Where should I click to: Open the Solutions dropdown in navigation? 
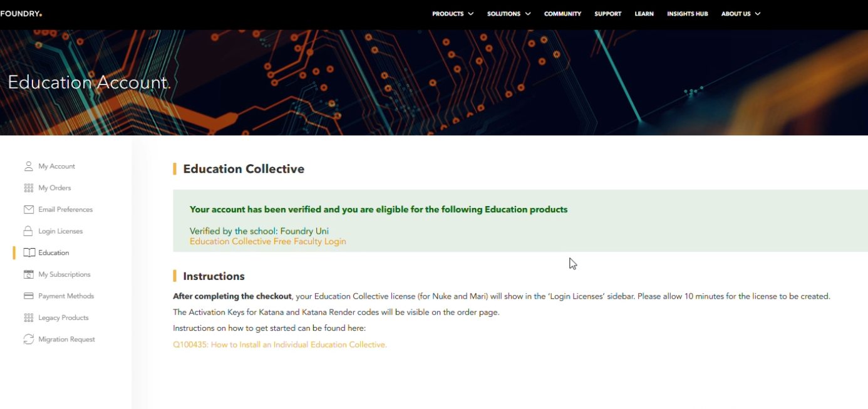point(509,14)
